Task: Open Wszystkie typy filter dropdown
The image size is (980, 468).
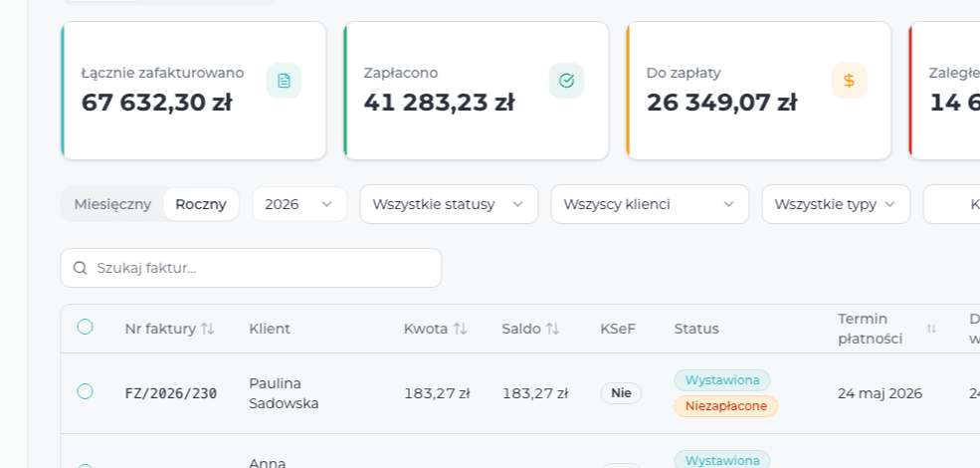Action: point(836,204)
